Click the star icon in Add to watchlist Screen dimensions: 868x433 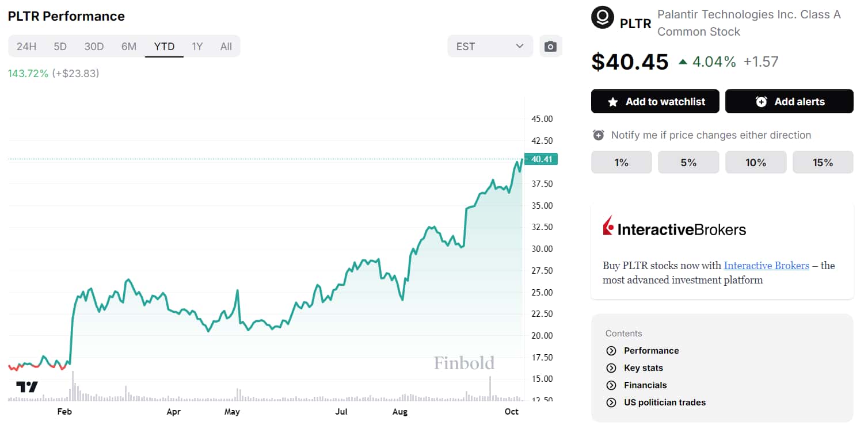(613, 102)
